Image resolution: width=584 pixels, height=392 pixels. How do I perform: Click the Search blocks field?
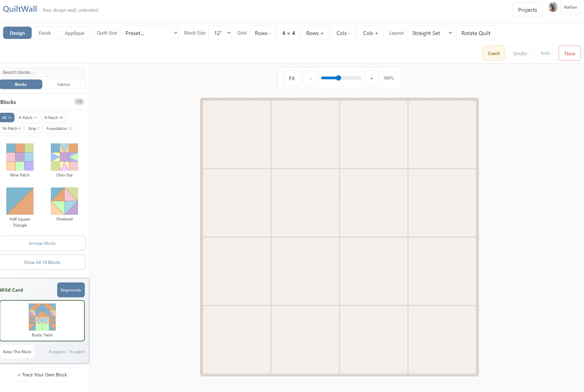[43, 72]
